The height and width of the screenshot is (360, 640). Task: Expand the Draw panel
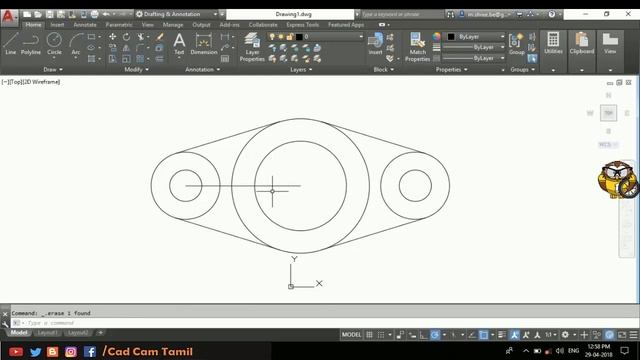pos(53,70)
